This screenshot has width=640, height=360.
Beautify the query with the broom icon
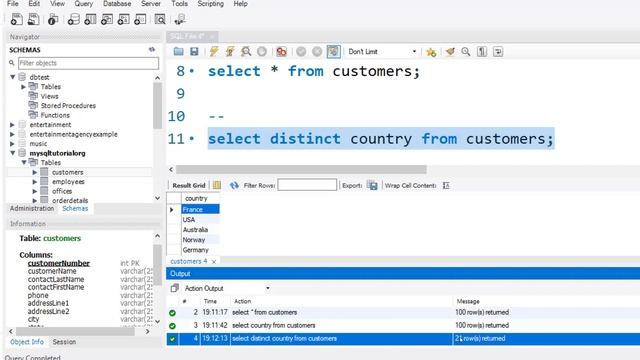click(450, 51)
